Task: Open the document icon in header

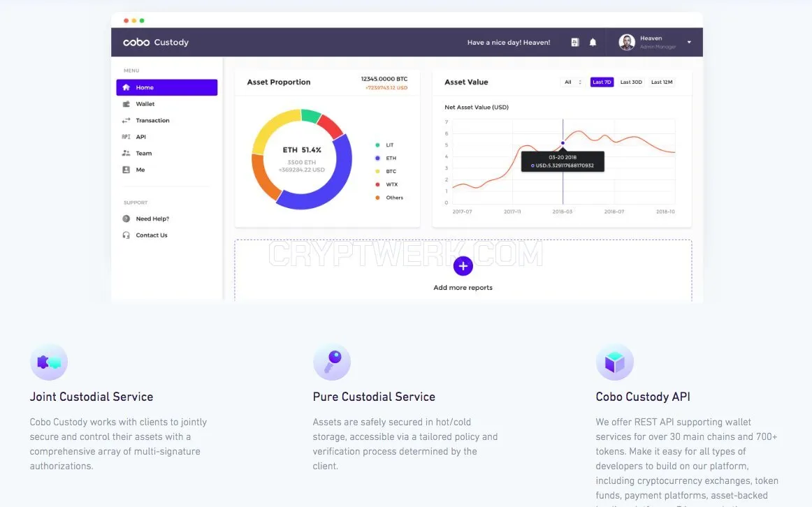Action: 575,43
